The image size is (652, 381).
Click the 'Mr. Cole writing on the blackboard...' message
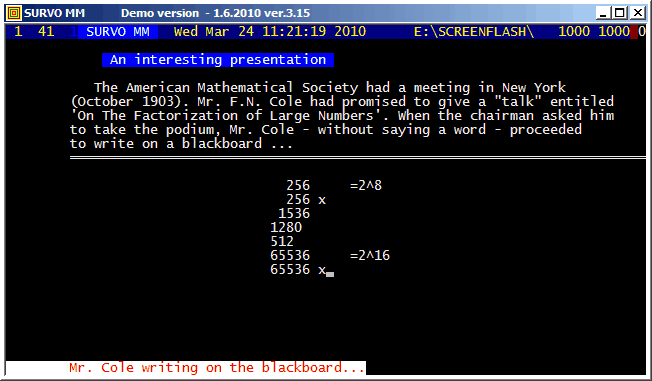coord(217,368)
